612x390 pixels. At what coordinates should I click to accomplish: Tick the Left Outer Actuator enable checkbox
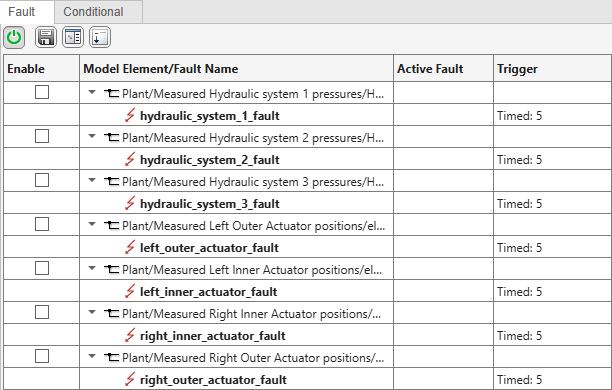point(42,224)
